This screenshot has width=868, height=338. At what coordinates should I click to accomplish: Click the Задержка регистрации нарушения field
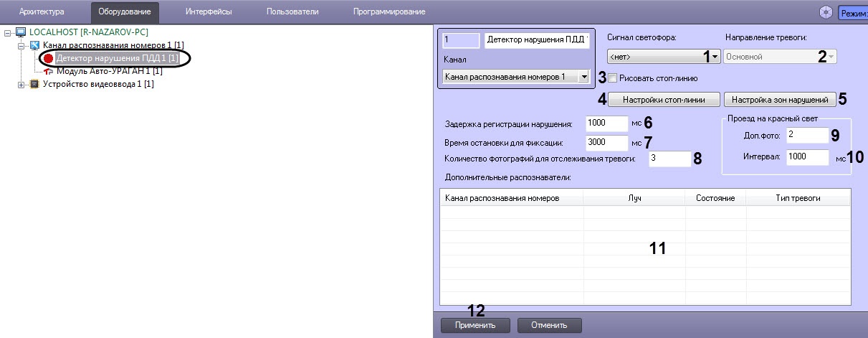click(x=607, y=123)
